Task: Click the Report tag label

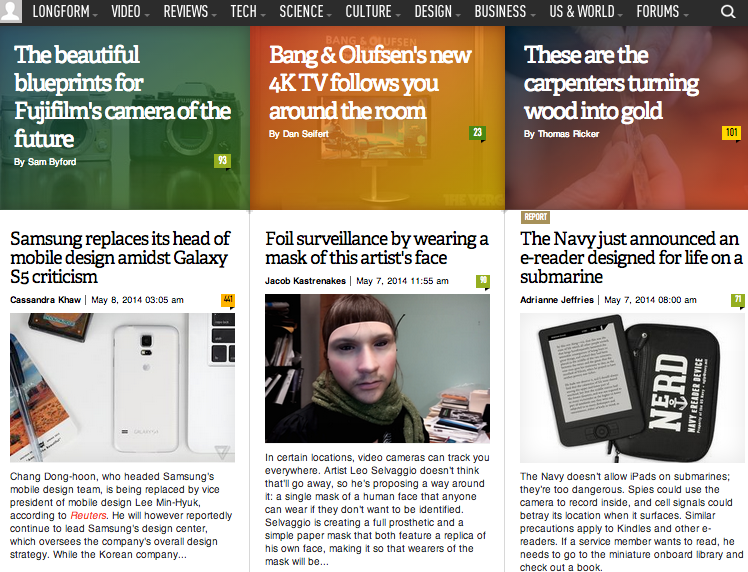Action: pos(535,217)
